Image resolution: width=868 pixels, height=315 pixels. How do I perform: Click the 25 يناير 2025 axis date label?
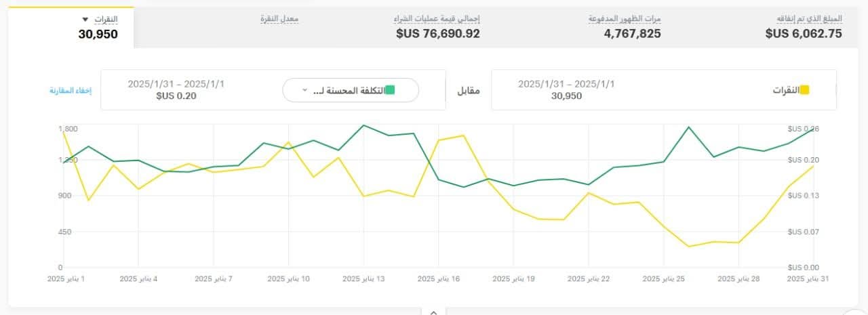point(664,278)
